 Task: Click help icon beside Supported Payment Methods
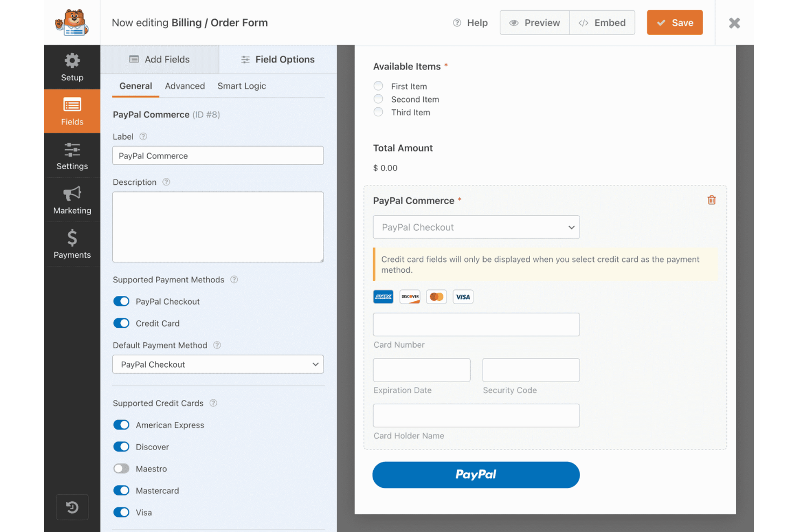click(234, 280)
